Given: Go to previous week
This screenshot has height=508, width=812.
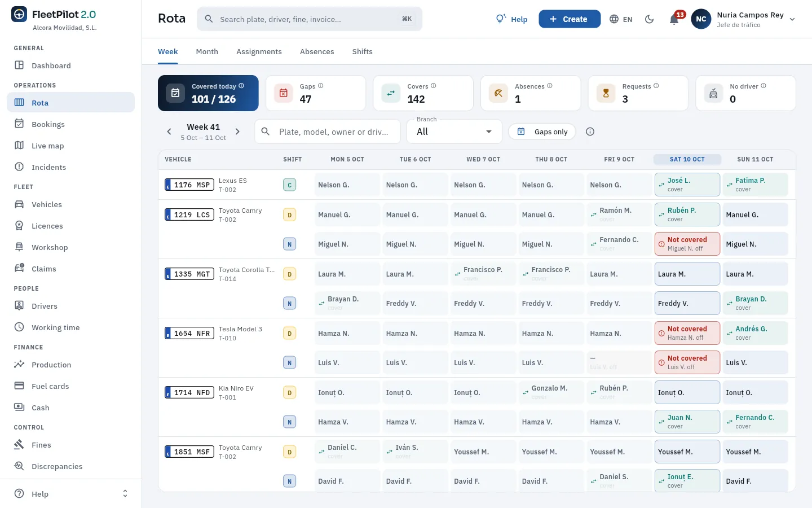Looking at the screenshot, I should point(169,132).
